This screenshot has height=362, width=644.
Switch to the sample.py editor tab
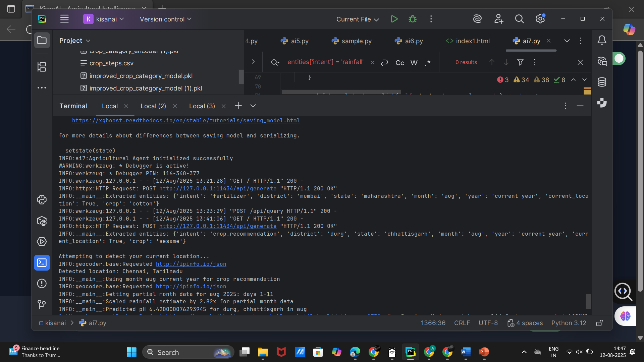356,41
